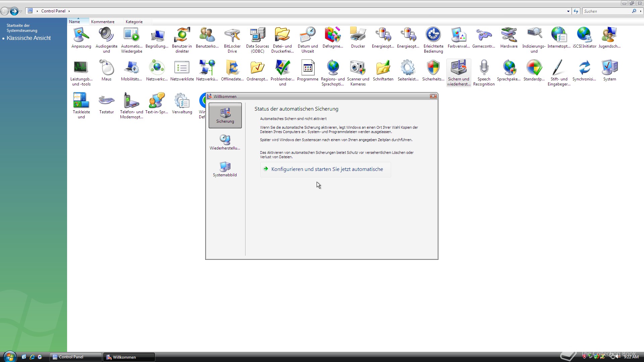Select Wiederherstellung in Willkommen sidebar
644x362 pixels.
225,142
